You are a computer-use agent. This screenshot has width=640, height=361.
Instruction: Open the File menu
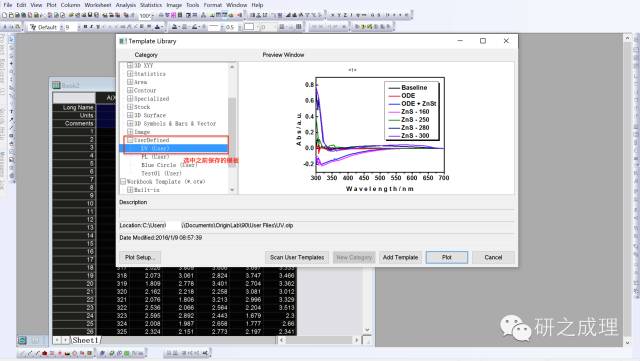[x=8, y=5]
